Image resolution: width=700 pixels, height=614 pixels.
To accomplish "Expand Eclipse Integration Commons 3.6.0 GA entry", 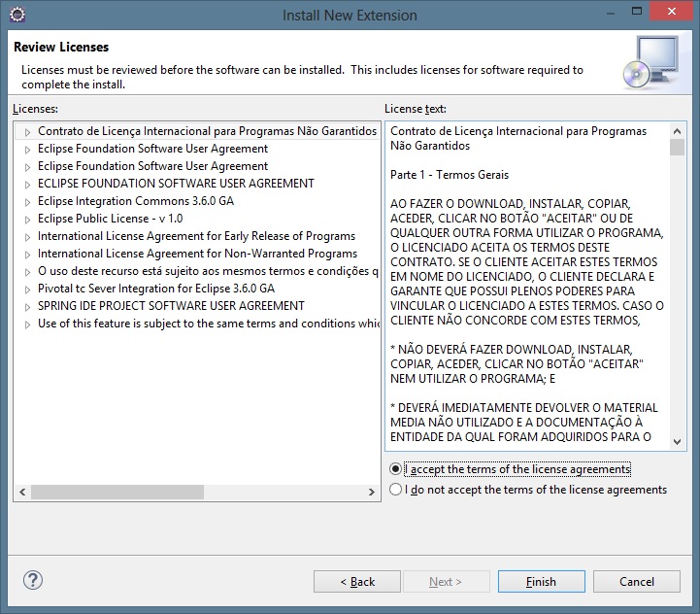I will [x=28, y=202].
